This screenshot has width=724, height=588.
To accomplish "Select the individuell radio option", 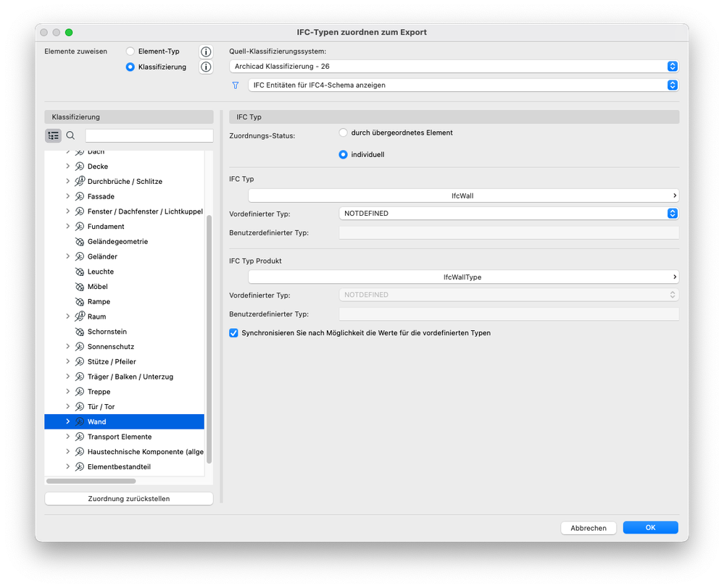I will pyautogui.click(x=343, y=155).
